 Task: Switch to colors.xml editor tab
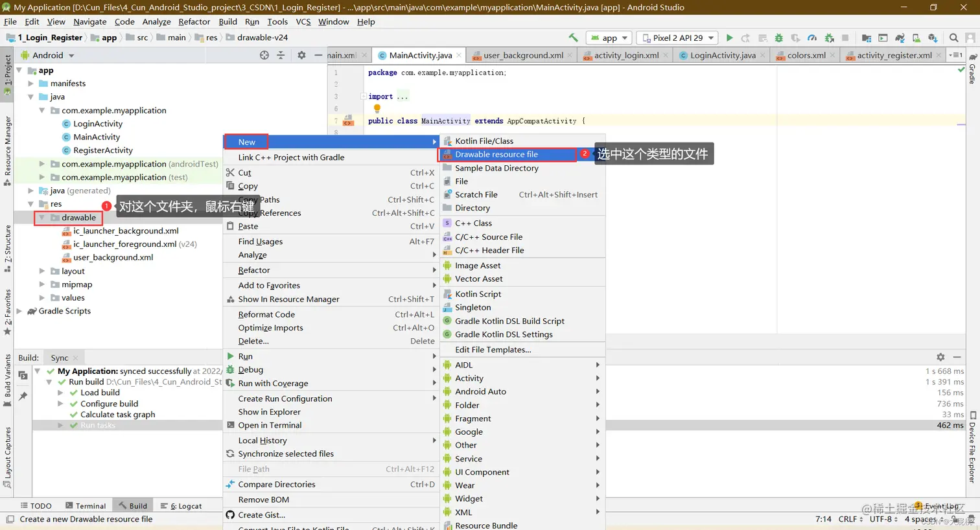click(x=806, y=55)
